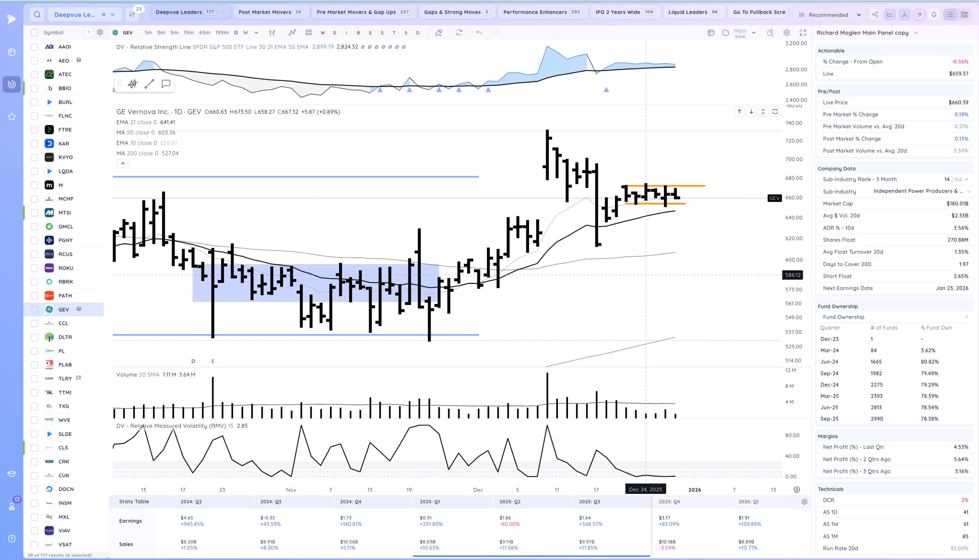979x560 pixels.
Task: Enter fullscreen chart mode
Action: [803, 33]
